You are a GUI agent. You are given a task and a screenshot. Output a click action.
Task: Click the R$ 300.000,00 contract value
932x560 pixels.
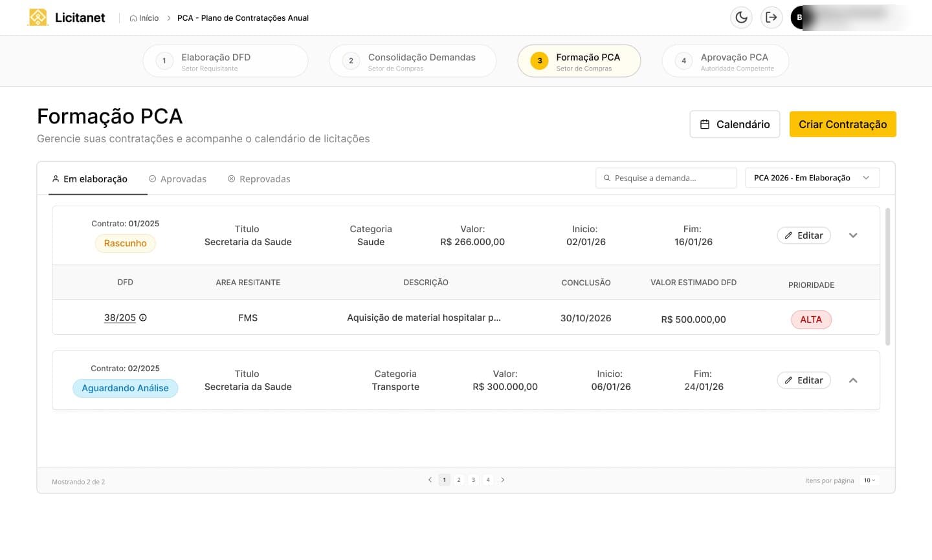[x=505, y=387]
